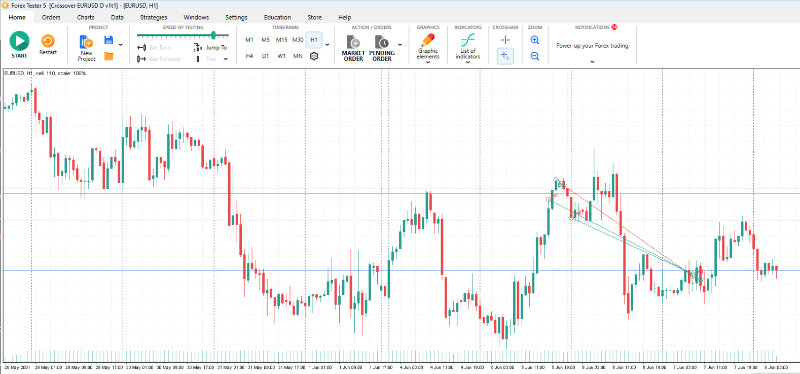Switch timeframe to W1

pos(282,56)
